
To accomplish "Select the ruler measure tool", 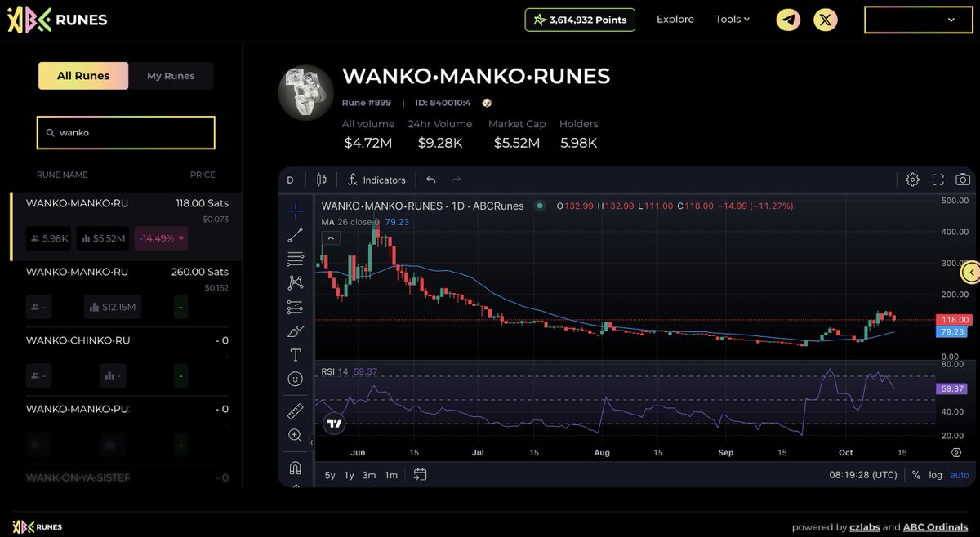I will [295, 412].
